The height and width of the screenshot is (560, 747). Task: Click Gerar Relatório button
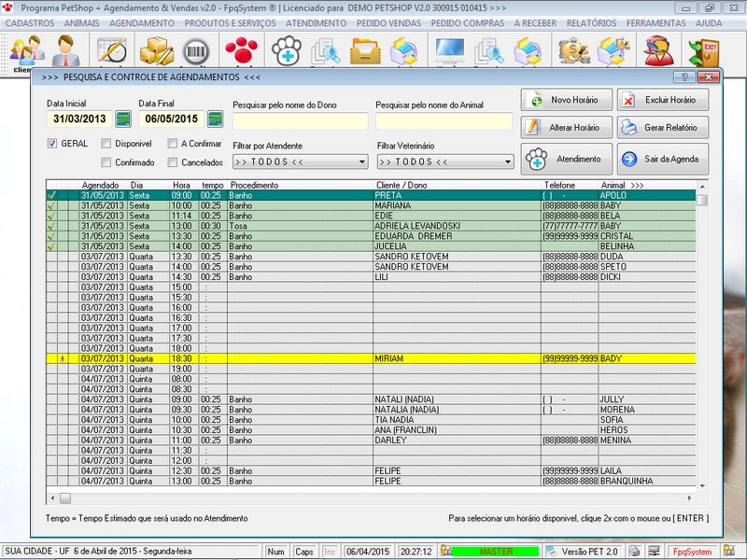pos(663,128)
